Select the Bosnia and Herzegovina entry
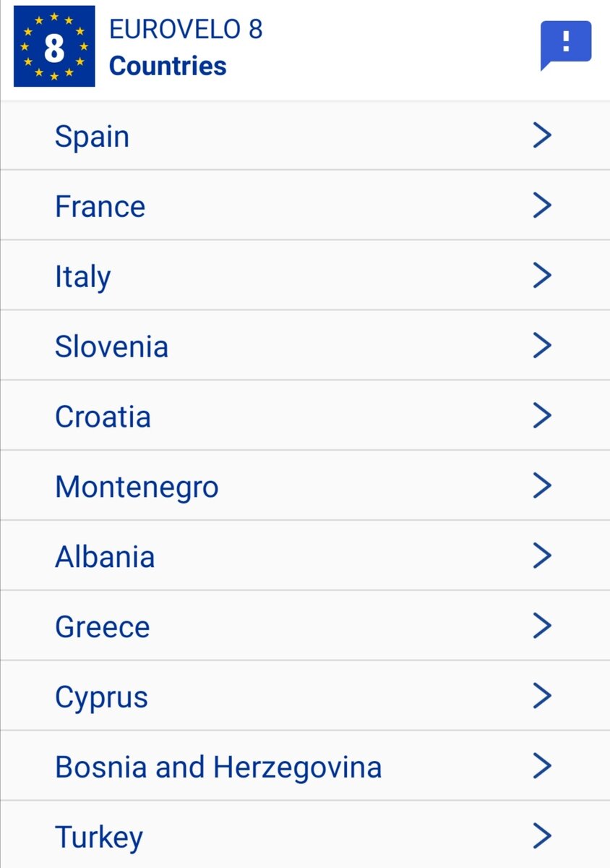Image resolution: width=610 pixels, height=868 pixels. [x=305, y=766]
